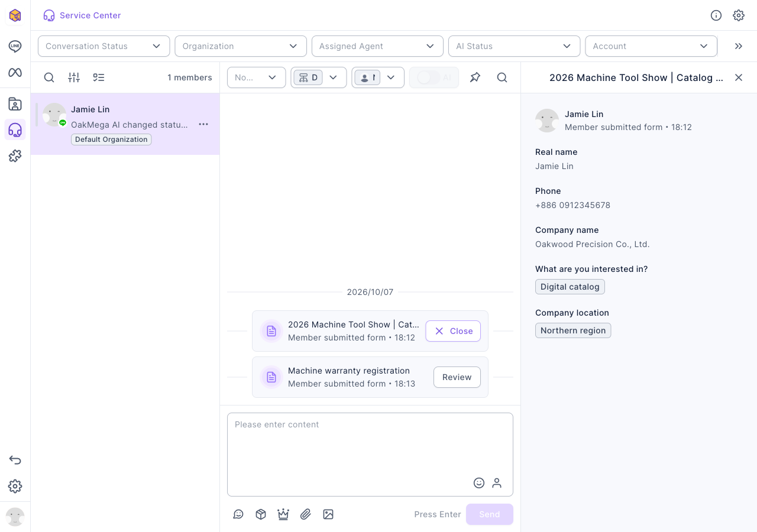
Task: Click the box package icon below input
Action: [261, 514]
